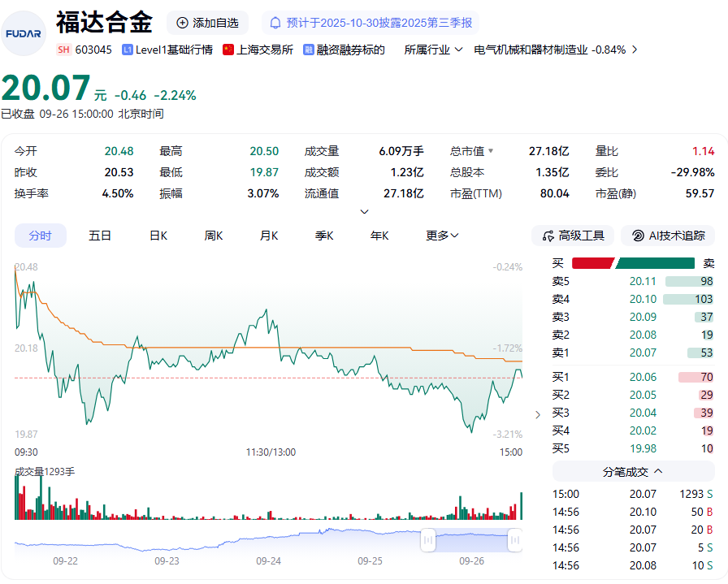Click the left handle of timeline range slider
728x584 pixels.
point(427,539)
